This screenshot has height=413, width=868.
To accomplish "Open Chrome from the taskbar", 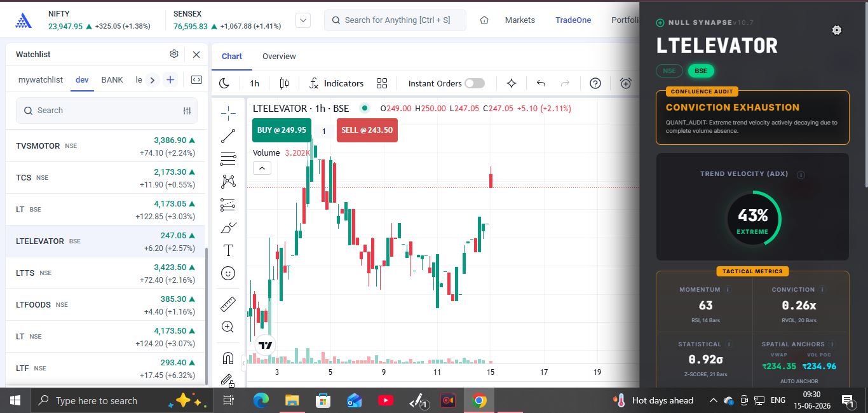I will coord(480,400).
